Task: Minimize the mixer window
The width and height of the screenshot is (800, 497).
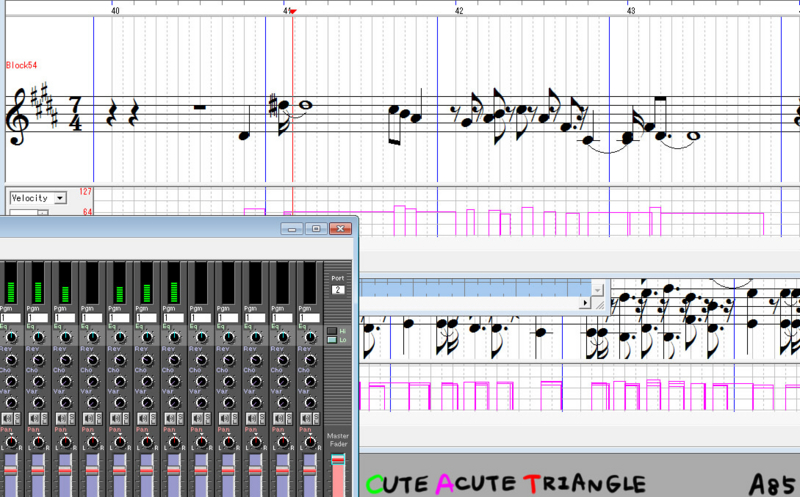Action: [x=292, y=229]
